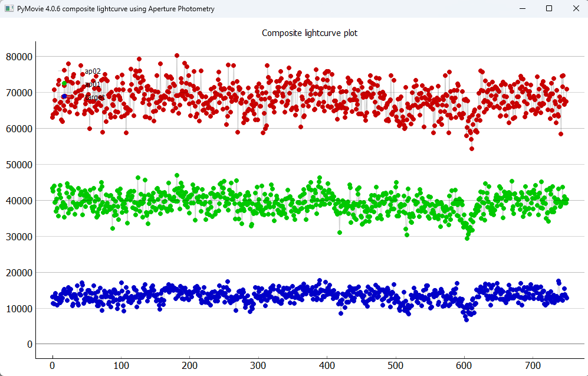Click the 100 x-axis tick label
This screenshot has width=588, height=376.
coord(121,365)
